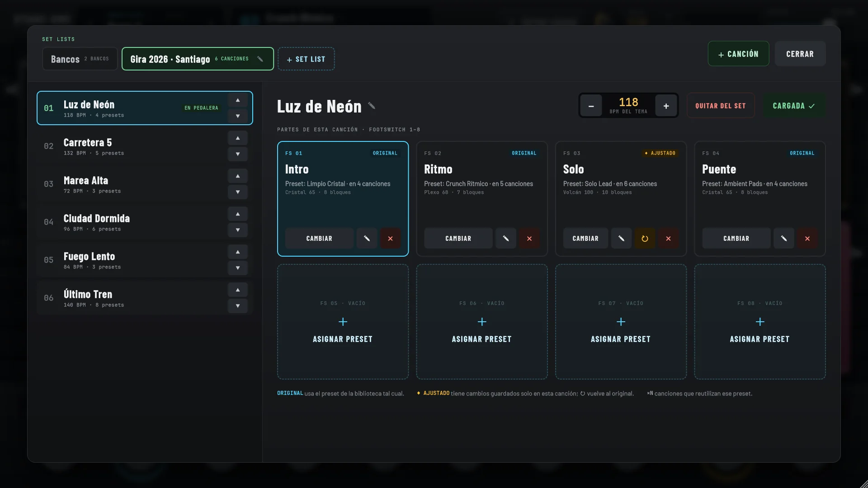The width and height of the screenshot is (868, 488).
Task: Remove the Ritmo preset from FS 02
Action: coord(529,239)
